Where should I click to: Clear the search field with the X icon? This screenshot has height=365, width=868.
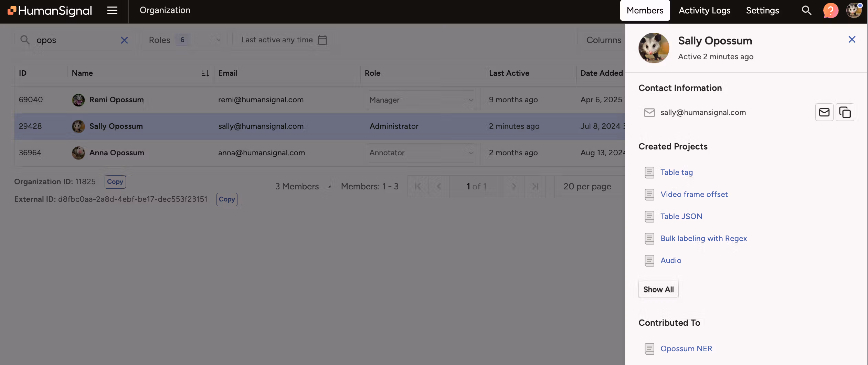pos(124,40)
